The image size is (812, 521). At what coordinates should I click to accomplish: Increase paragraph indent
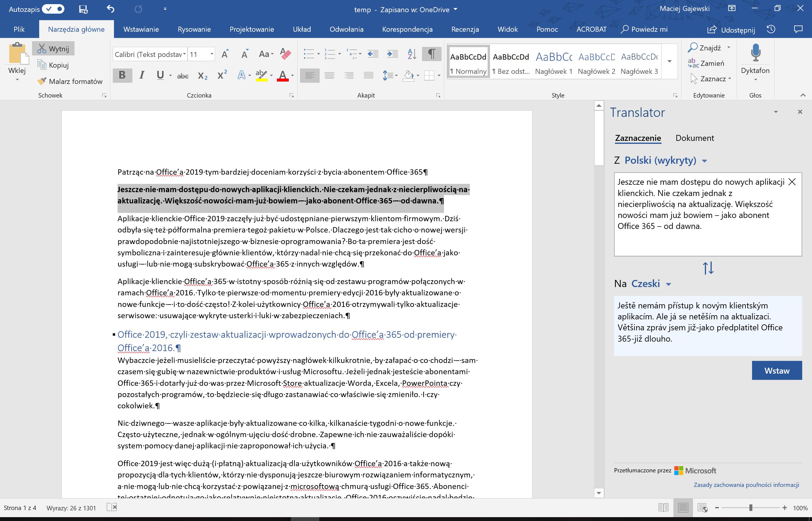tap(392, 54)
